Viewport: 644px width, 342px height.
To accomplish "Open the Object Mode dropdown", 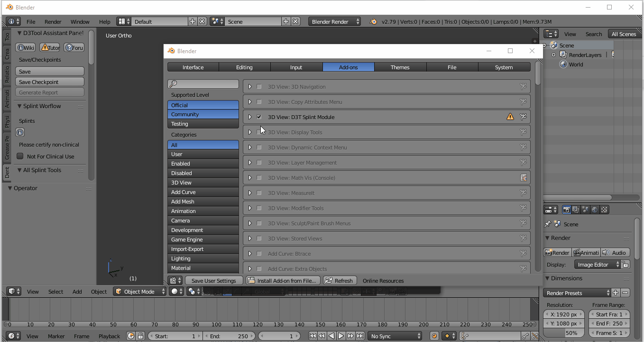I will pos(140,291).
